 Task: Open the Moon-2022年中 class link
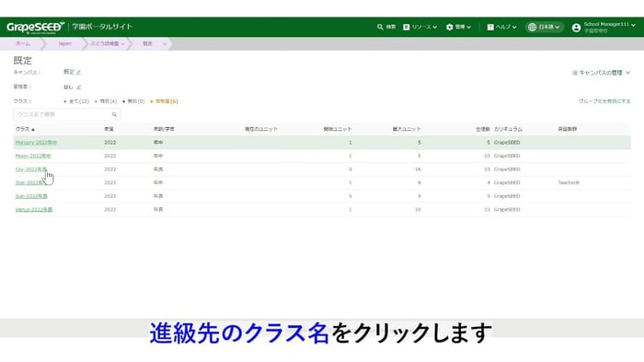[33, 156]
